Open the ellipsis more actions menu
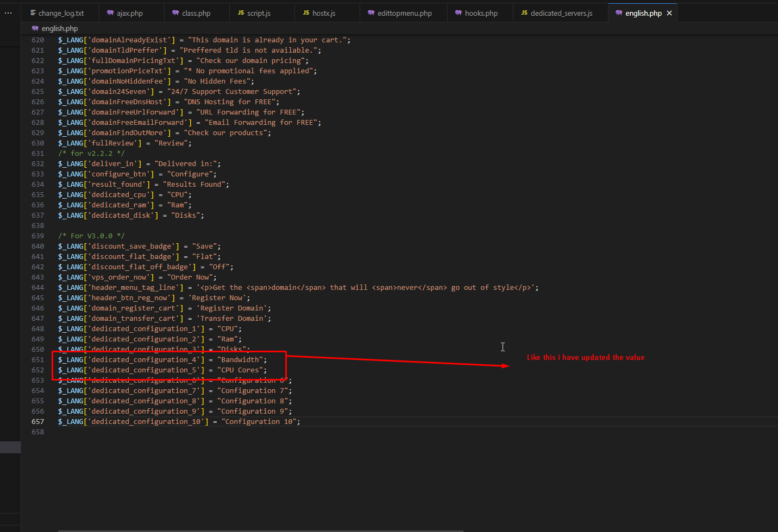The width and height of the screenshot is (778, 532). 8,13
